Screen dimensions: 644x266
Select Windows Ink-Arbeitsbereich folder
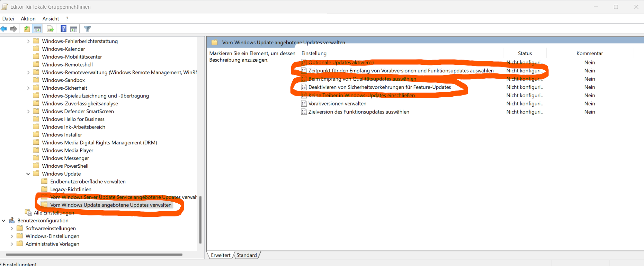[x=73, y=127]
